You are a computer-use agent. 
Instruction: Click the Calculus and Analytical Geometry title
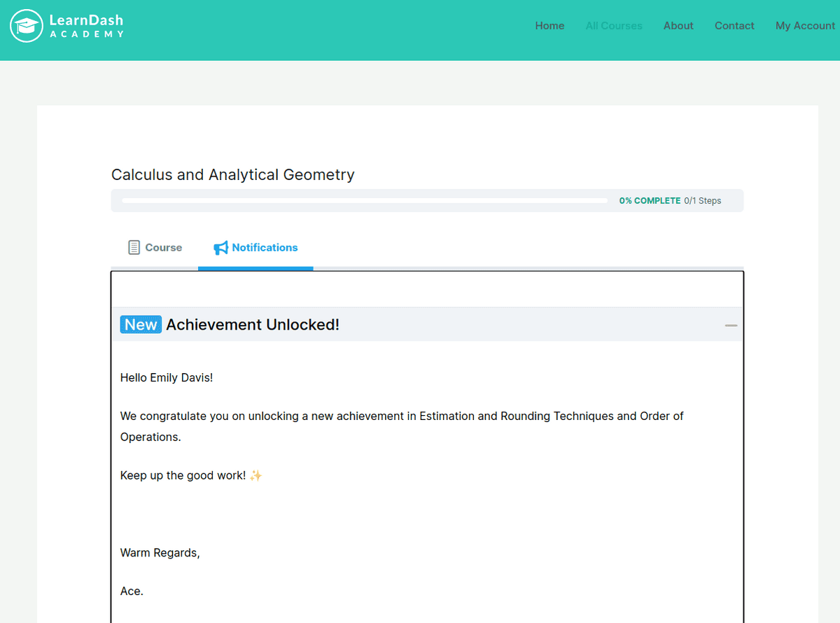tap(233, 175)
